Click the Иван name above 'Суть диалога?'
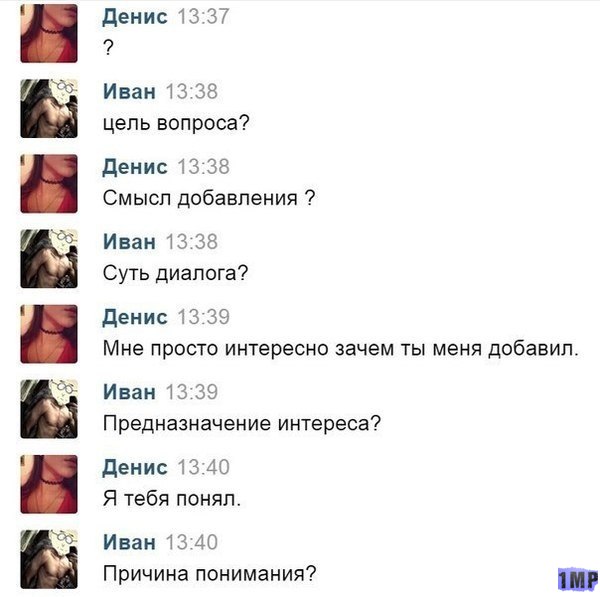The image size is (600, 597). pos(129,242)
